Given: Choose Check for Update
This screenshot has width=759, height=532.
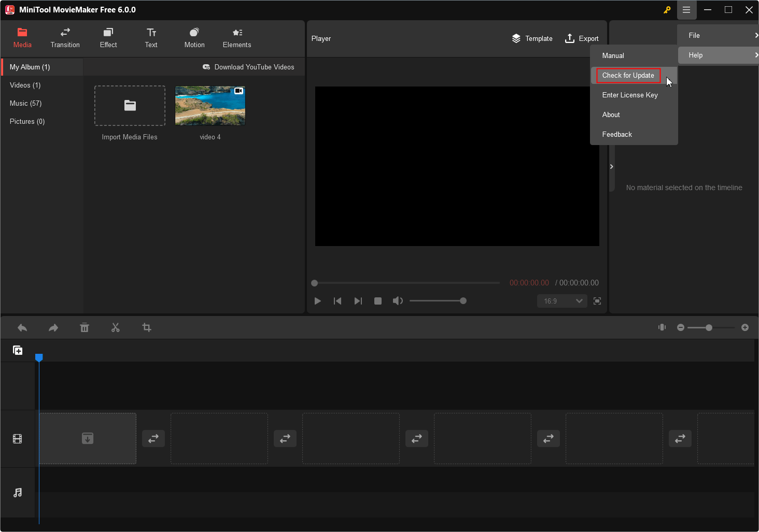Looking at the screenshot, I should coord(634,75).
